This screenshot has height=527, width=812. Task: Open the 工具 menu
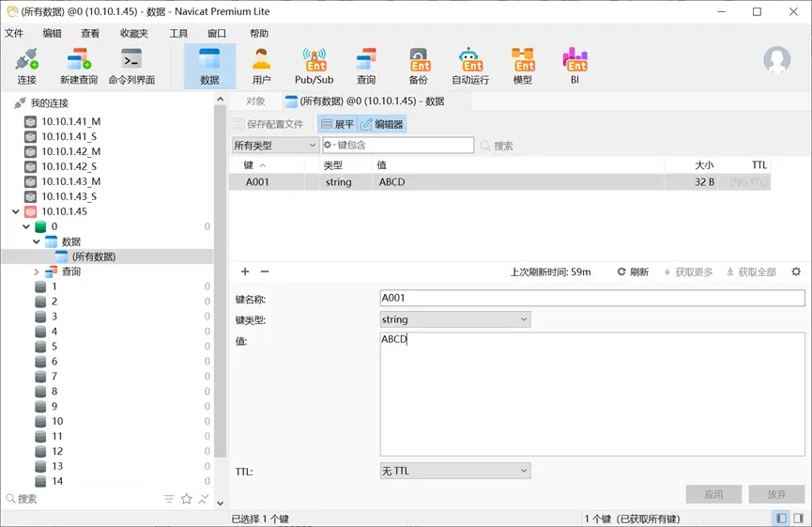click(x=178, y=33)
